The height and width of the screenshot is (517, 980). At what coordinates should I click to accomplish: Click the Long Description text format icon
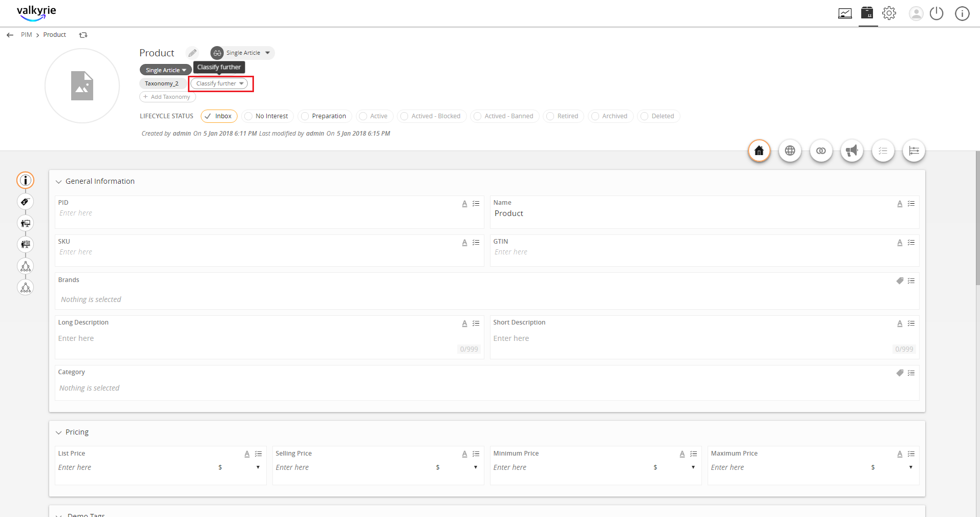(x=464, y=324)
